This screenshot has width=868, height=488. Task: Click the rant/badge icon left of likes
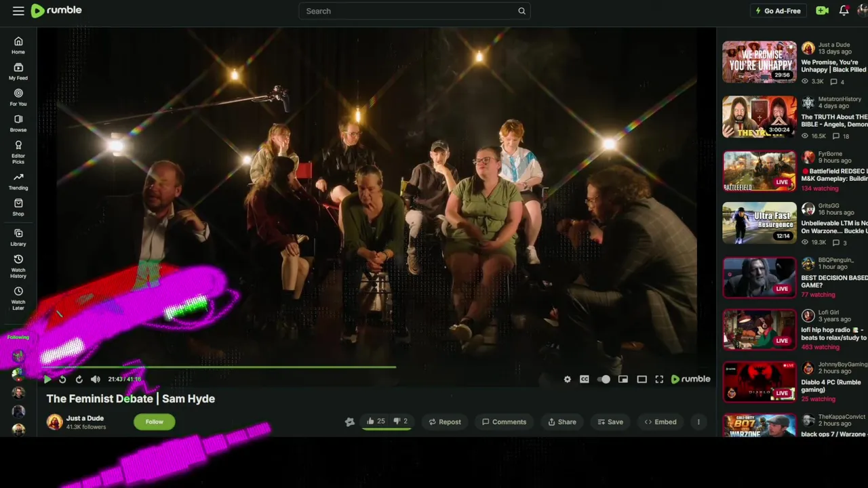pyautogui.click(x=349, y=422)
